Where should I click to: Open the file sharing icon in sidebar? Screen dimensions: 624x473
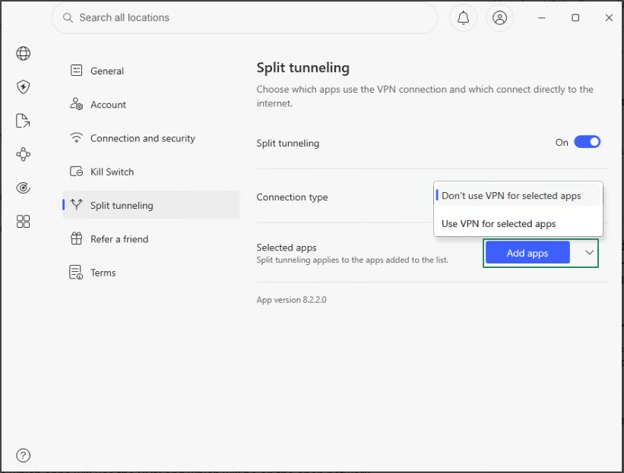point(23,121)
